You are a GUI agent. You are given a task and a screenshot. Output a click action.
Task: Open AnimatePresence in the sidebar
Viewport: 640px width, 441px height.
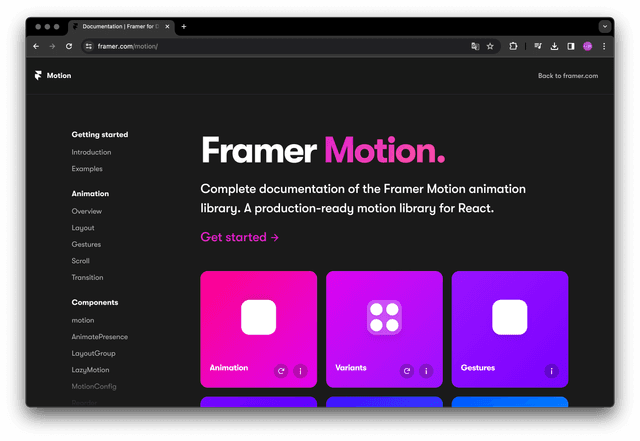click(100, 337)
